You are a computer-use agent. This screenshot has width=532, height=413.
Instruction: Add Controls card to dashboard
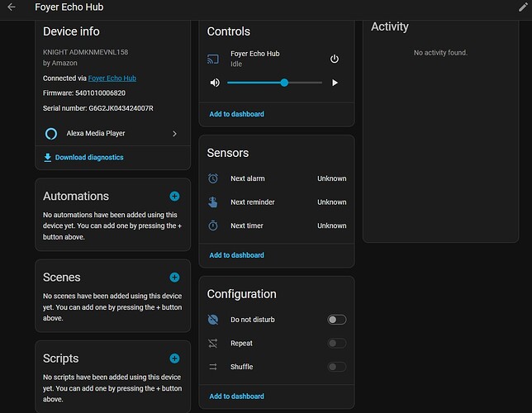[236, 114]
